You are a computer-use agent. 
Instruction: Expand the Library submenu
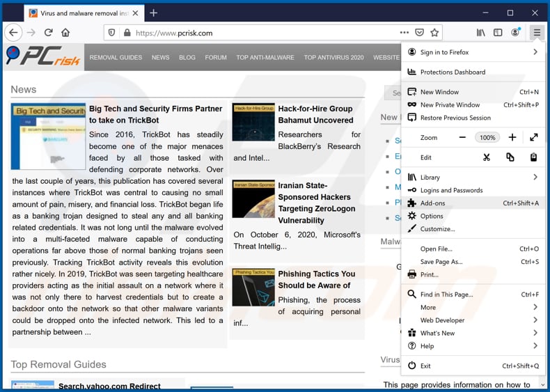point(535,178)
